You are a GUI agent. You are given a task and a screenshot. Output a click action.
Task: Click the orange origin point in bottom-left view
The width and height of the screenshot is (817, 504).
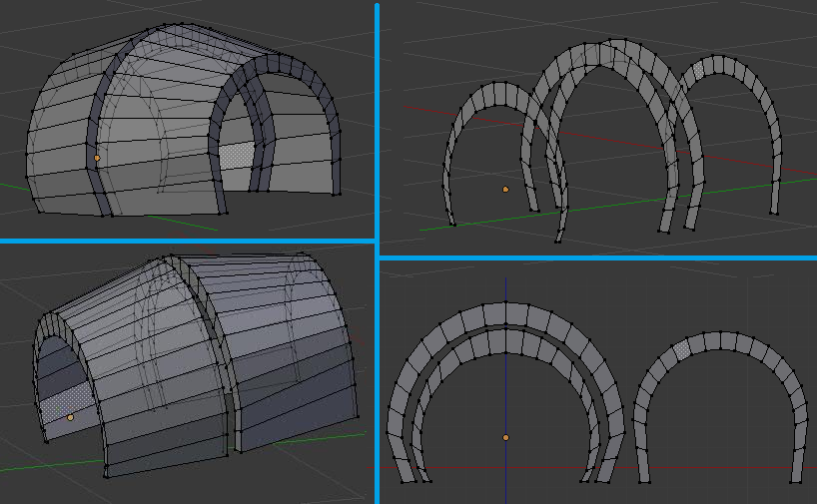(71, 417)
